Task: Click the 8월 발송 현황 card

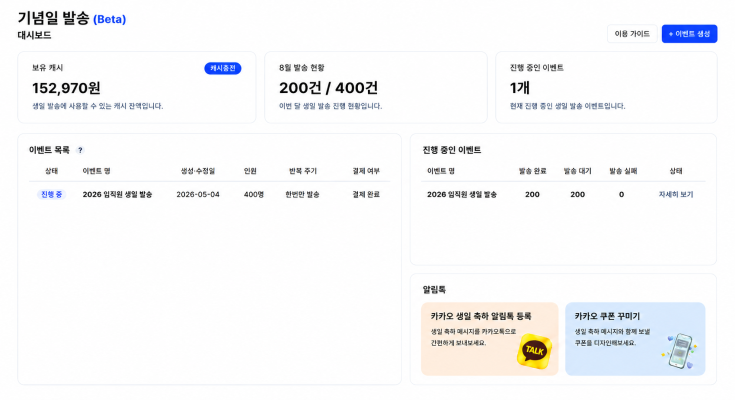Action: tap(376, 87)
